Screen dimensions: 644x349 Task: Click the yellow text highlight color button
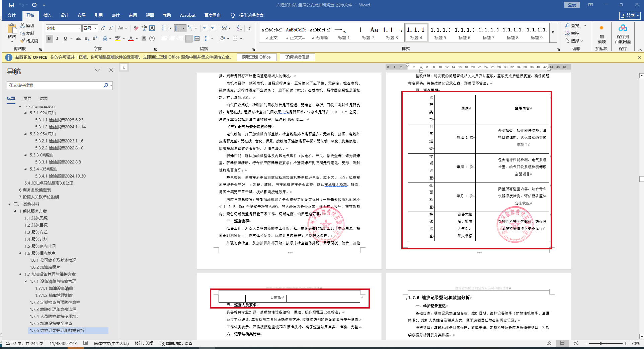(x=117, y=38)
